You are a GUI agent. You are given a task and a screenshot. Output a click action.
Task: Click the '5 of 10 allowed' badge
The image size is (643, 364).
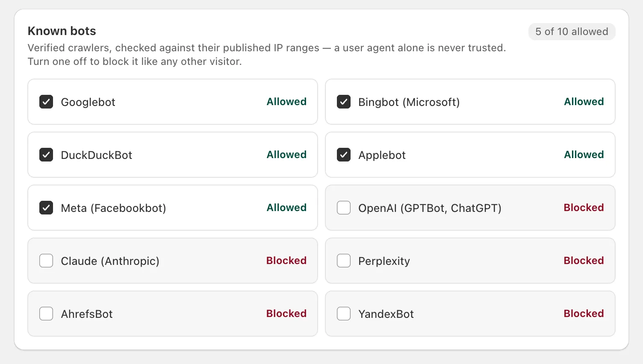572,32
